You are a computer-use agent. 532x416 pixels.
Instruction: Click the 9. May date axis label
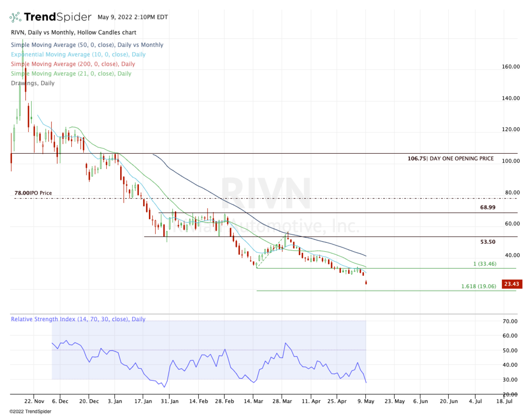tap(366, 401)
